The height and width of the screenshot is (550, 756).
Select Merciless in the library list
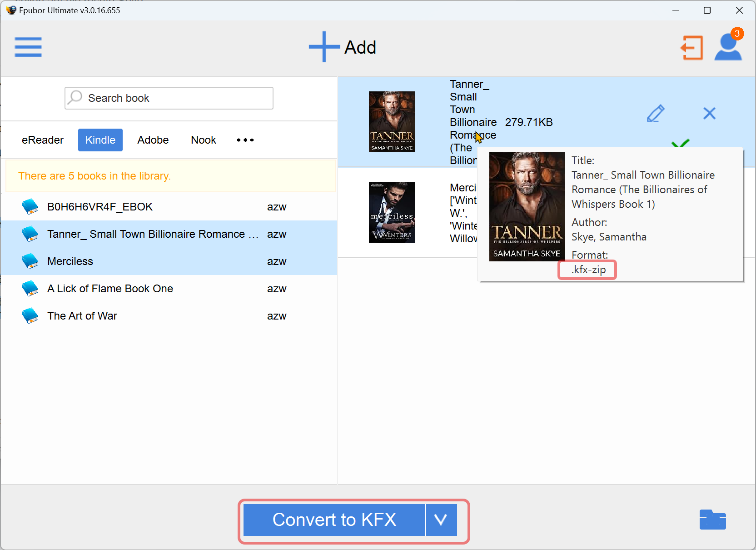pos(169,261)
